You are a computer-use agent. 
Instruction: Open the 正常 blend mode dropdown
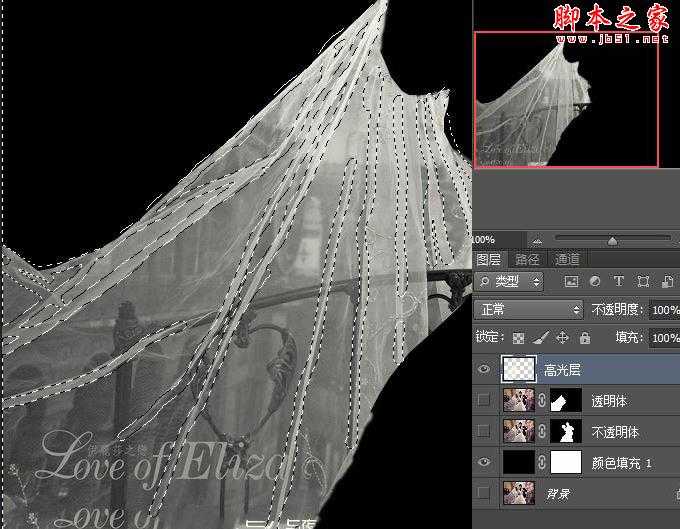pyautogui.click(x=528, y=310)
